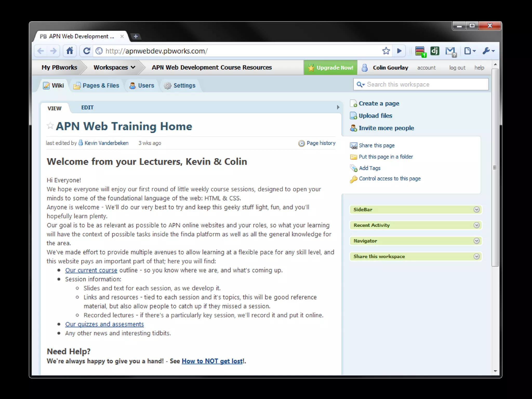
Task: Click the Upgrade Now! button
Action: click(x=330, y=68)
